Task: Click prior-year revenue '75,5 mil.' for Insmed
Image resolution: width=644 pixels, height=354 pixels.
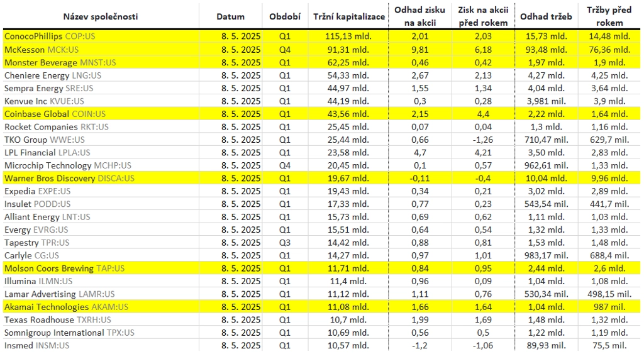Action: tap(609, 346)
